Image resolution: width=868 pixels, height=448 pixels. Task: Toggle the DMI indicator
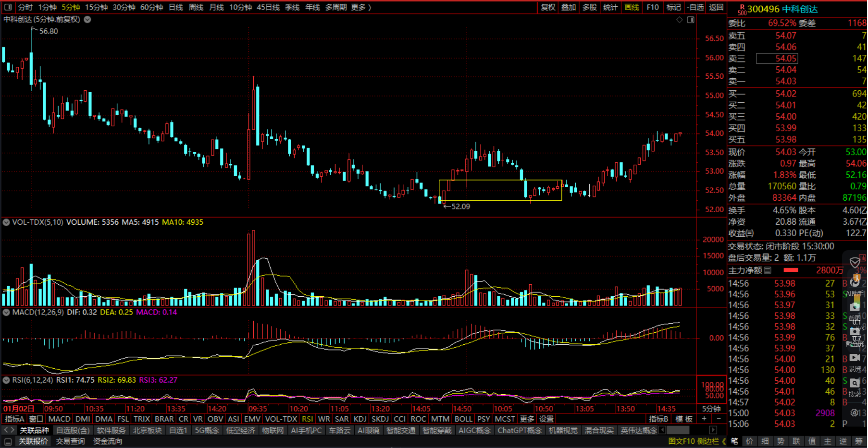[x=83, y=419]
